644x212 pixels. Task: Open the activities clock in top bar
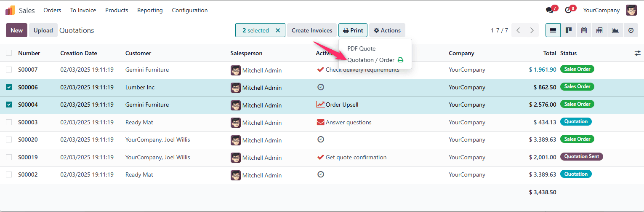click(x=568, y=10)
